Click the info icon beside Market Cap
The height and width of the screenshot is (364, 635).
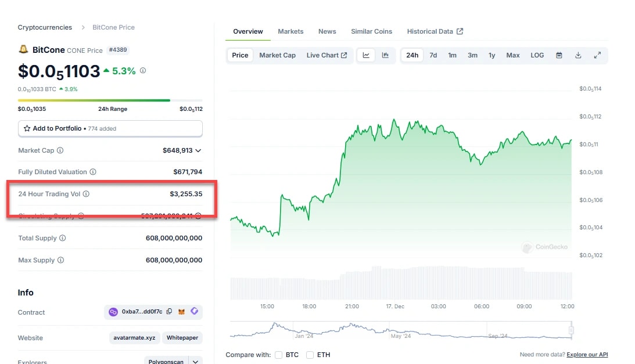click(x=60, y=150)
